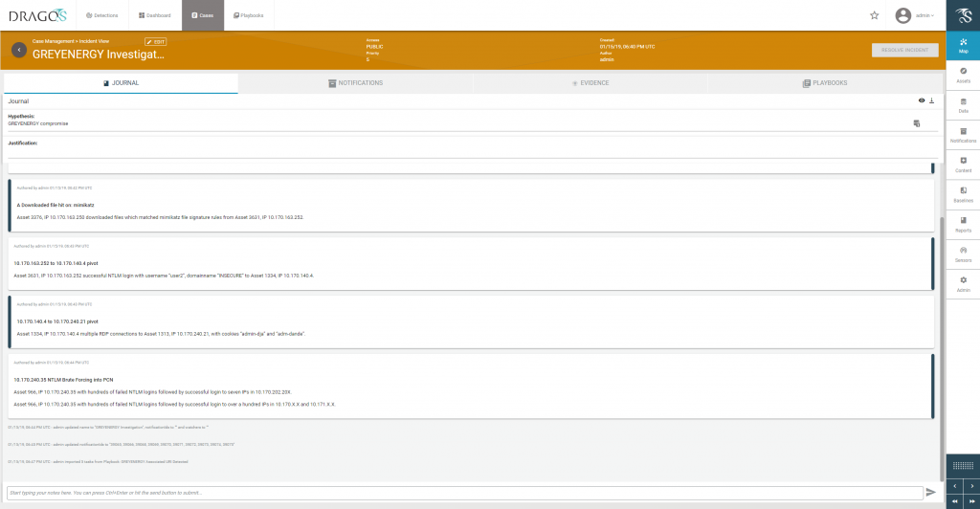Click the single left arrow in the sidebar bottom
Screen dimensions: 980x509
coord(954,486)
